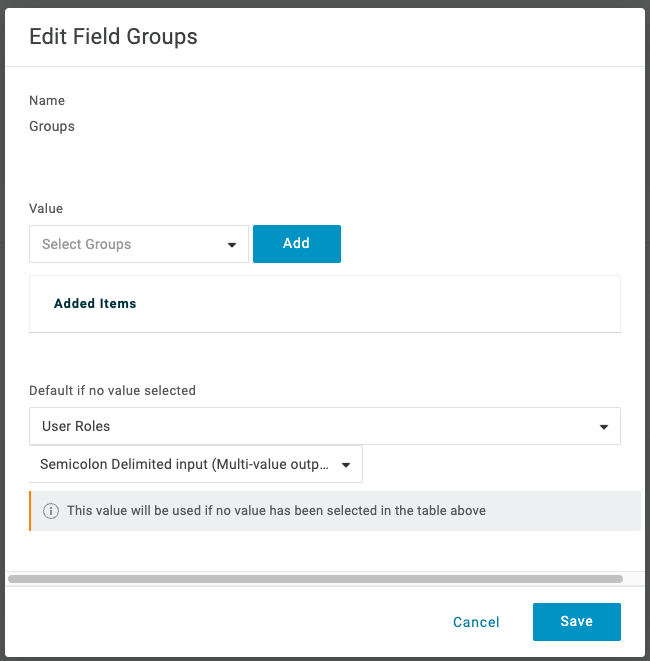The width and height of the screenshot is (650, 661).
Task: Cancel editing the field groups
Action: [476, 622]
